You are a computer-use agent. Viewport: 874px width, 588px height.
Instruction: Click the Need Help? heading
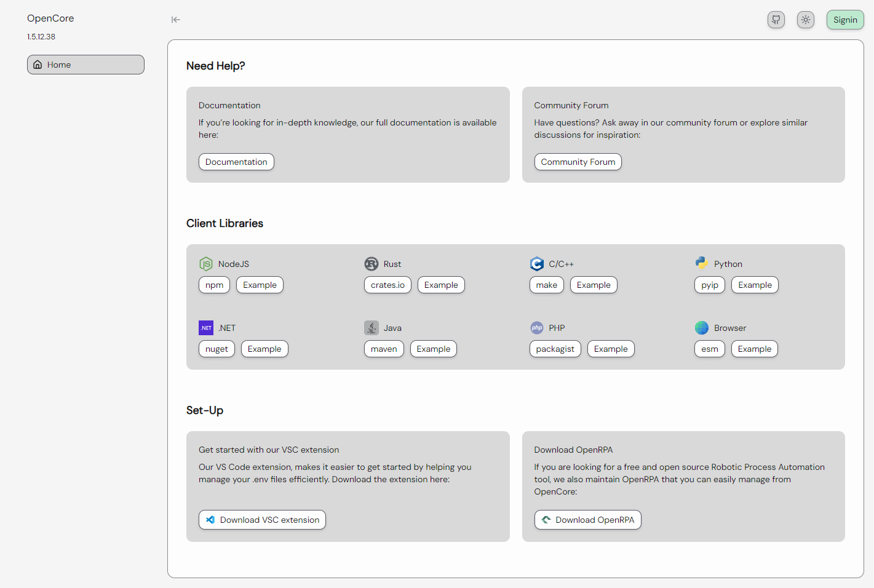click(216, 66)
